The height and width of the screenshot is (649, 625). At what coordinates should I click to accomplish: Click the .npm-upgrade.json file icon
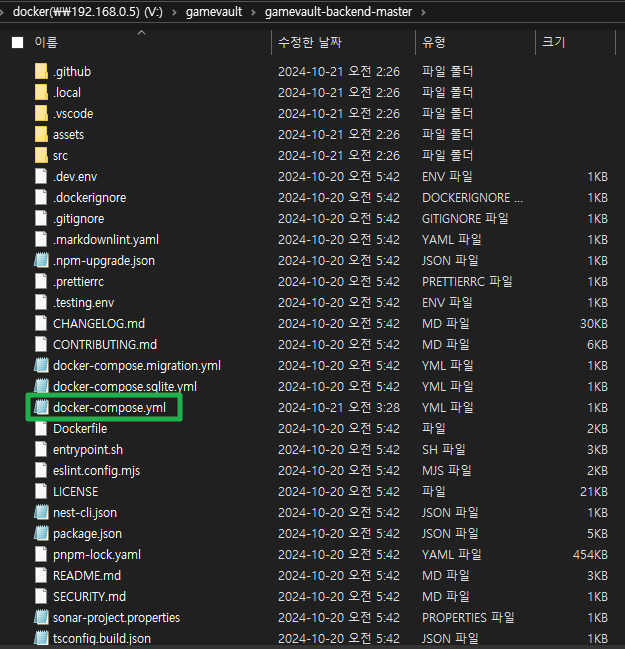[x=41, y=261]
